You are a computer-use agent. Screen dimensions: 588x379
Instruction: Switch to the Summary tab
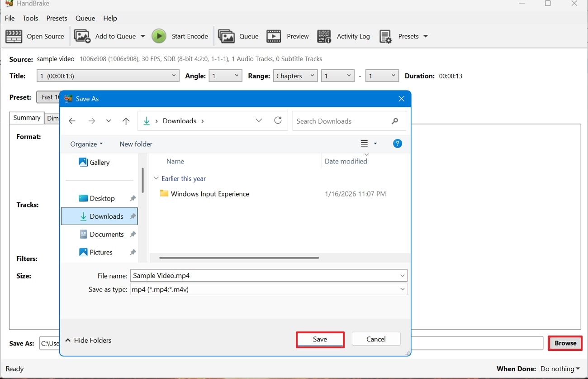pyautogui.click(x=26, y=118)
